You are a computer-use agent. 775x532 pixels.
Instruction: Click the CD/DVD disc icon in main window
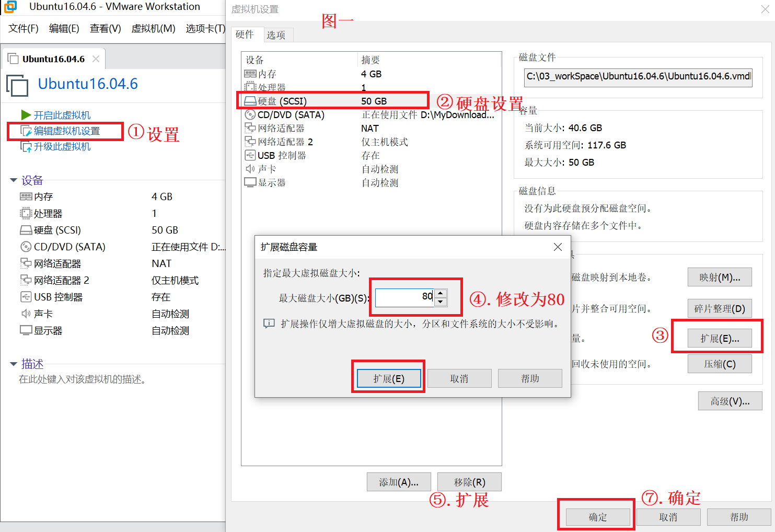[x=26, y=247]
